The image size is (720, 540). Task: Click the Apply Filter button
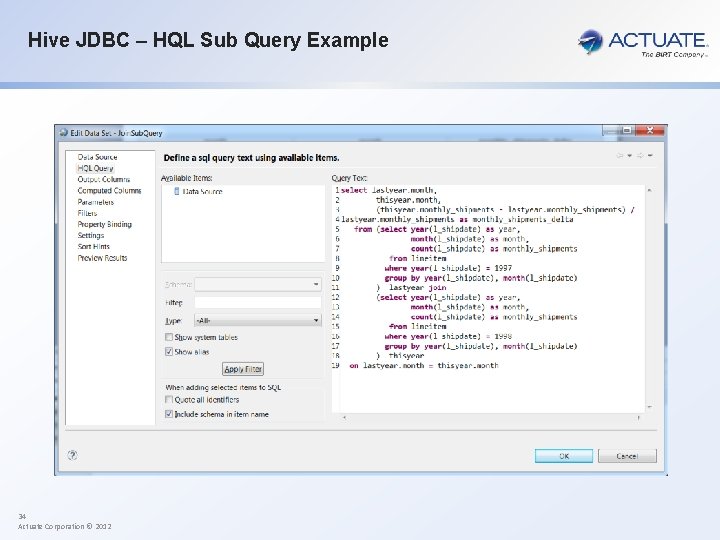[243, 369]
